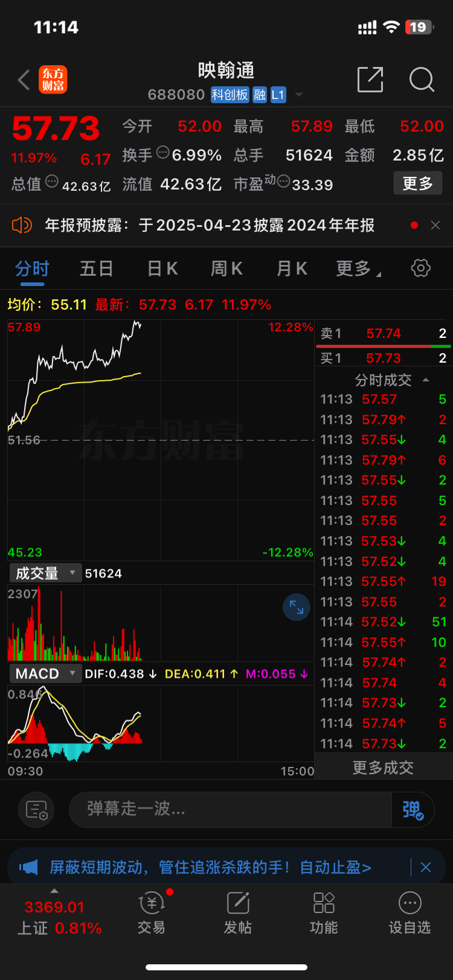This screenshot has width=453, height=980.
Task: Tap the Wi-Fi status icon
Action: 391,27
